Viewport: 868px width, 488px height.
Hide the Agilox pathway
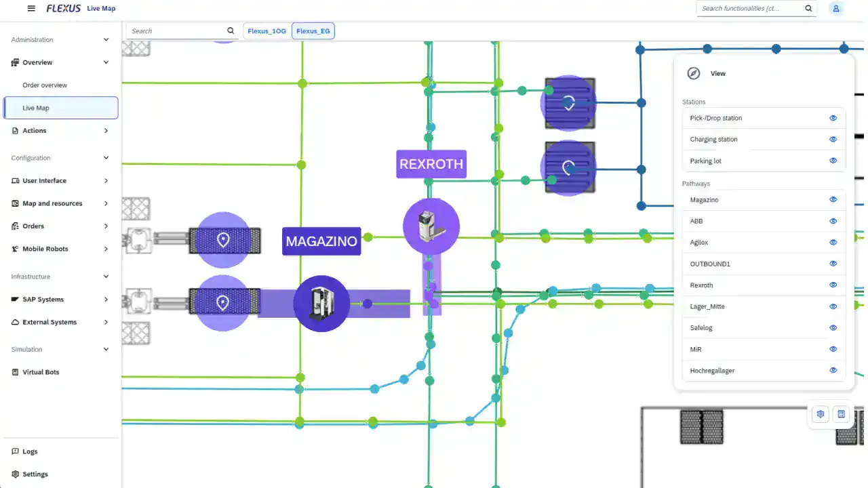833,242
